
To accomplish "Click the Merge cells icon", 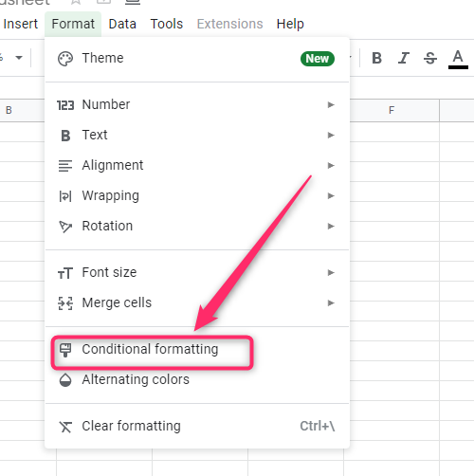I will (x=65, y=303).
